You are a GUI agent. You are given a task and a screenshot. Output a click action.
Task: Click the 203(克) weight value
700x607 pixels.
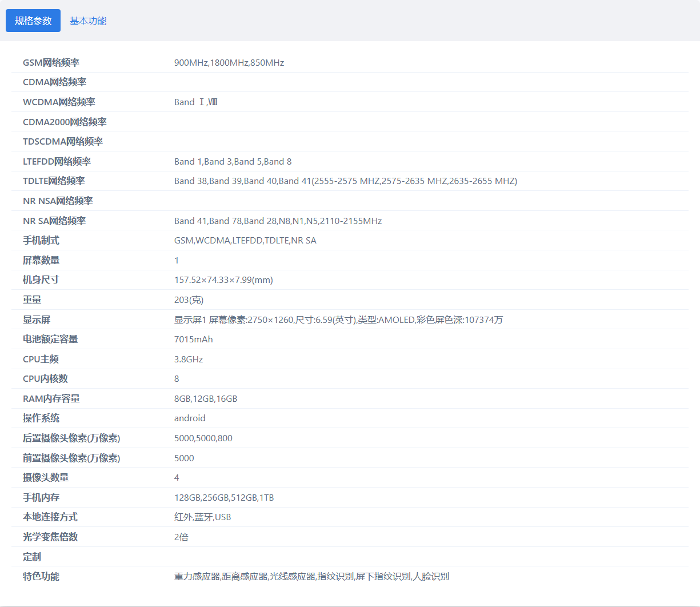click(189, 299)
